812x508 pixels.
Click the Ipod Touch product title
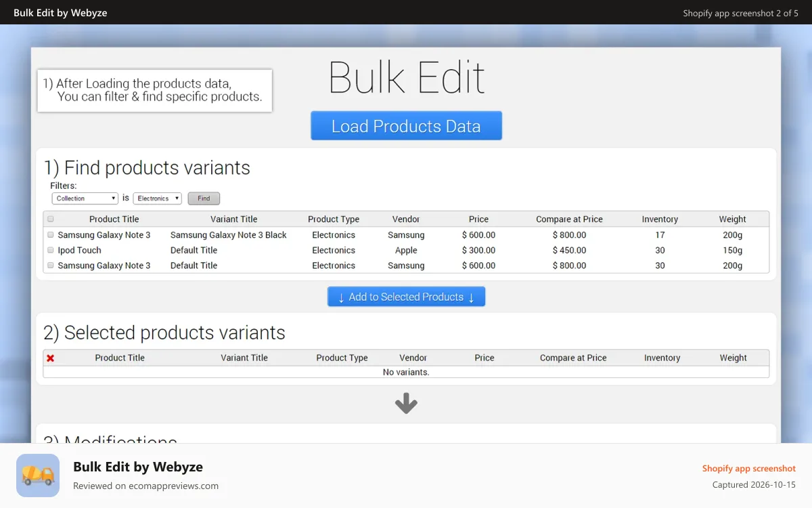click(x=79, y=250)
